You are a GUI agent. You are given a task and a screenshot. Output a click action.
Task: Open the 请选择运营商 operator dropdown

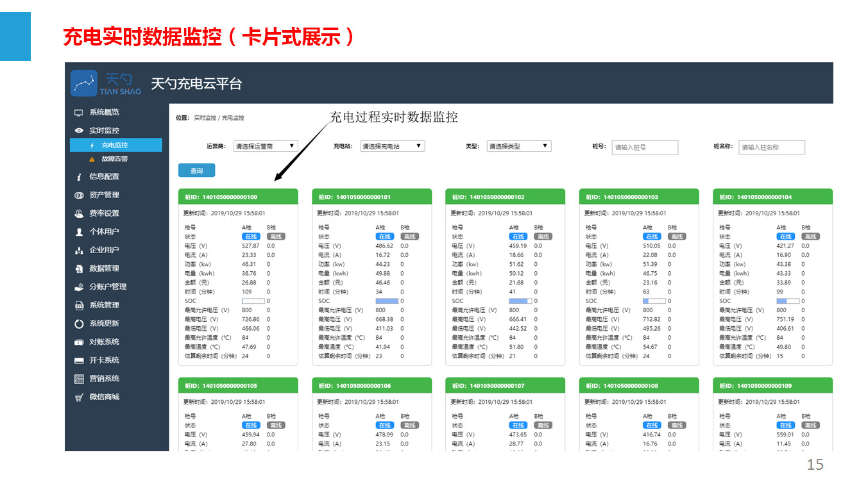[x=265, y=147]
